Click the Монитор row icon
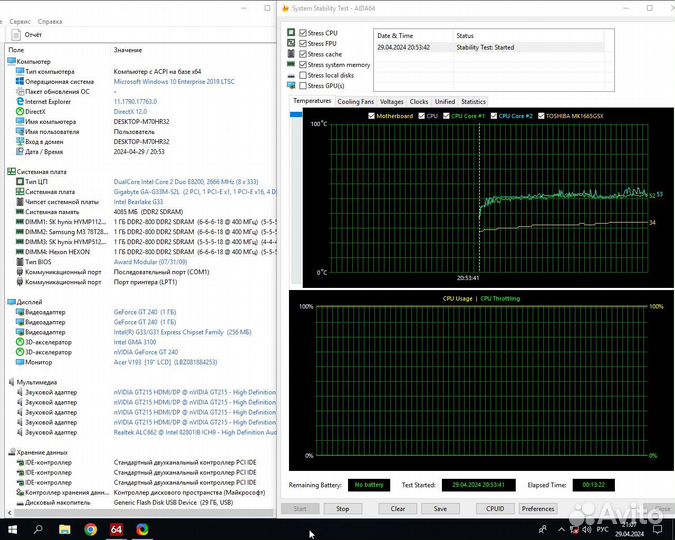 point(20,362)
